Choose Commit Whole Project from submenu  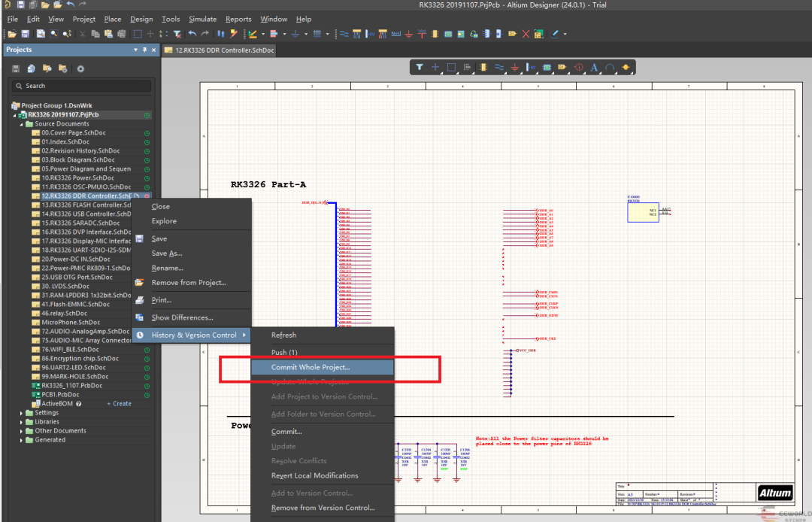311,367
